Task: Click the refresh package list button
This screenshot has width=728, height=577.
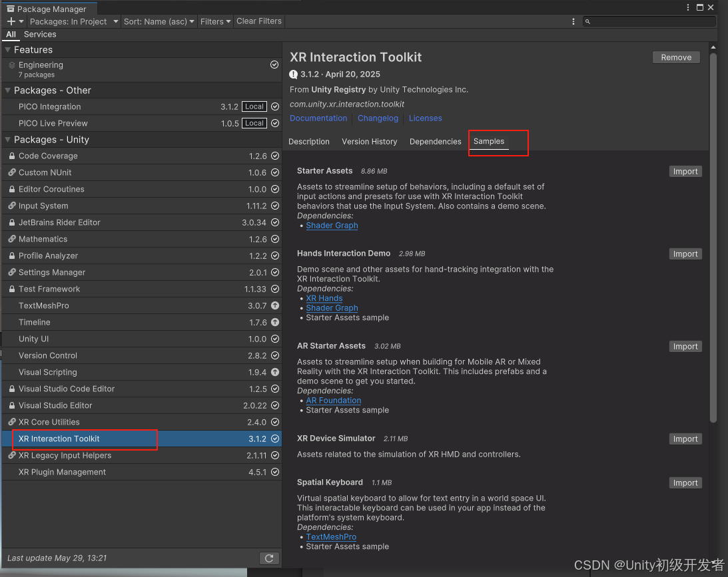Action: [x=269, y=558]
